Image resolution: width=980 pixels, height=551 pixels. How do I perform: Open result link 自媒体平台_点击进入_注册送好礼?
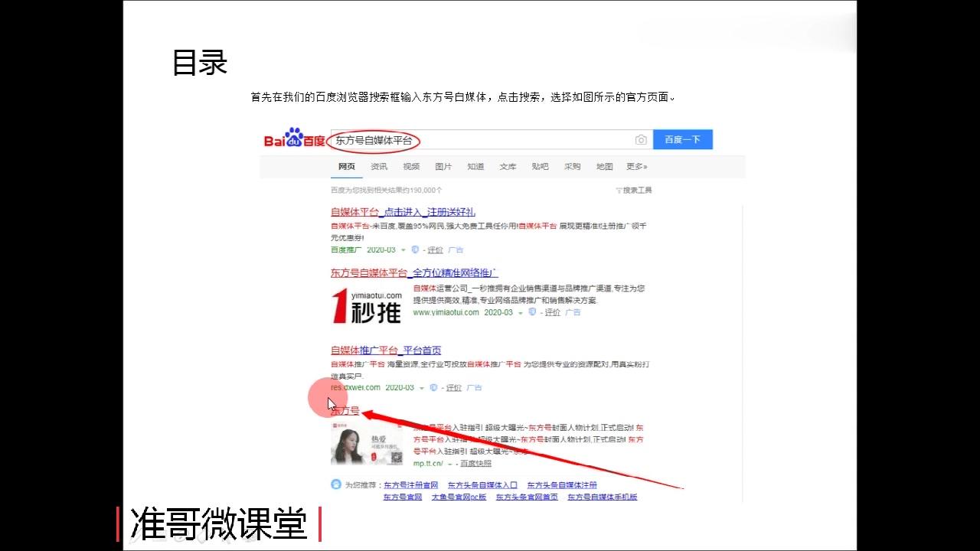pos(403,212)
